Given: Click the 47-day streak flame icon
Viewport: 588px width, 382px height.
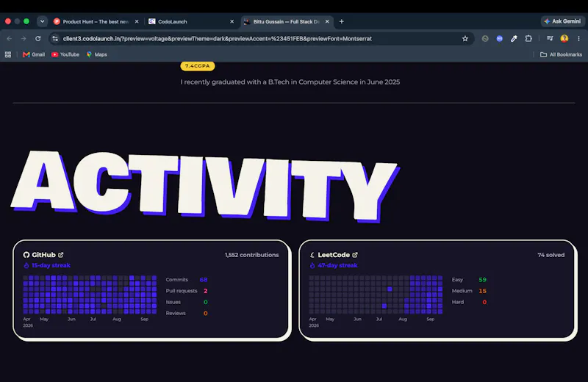Looking at the screenshot, I should [312, 265].
